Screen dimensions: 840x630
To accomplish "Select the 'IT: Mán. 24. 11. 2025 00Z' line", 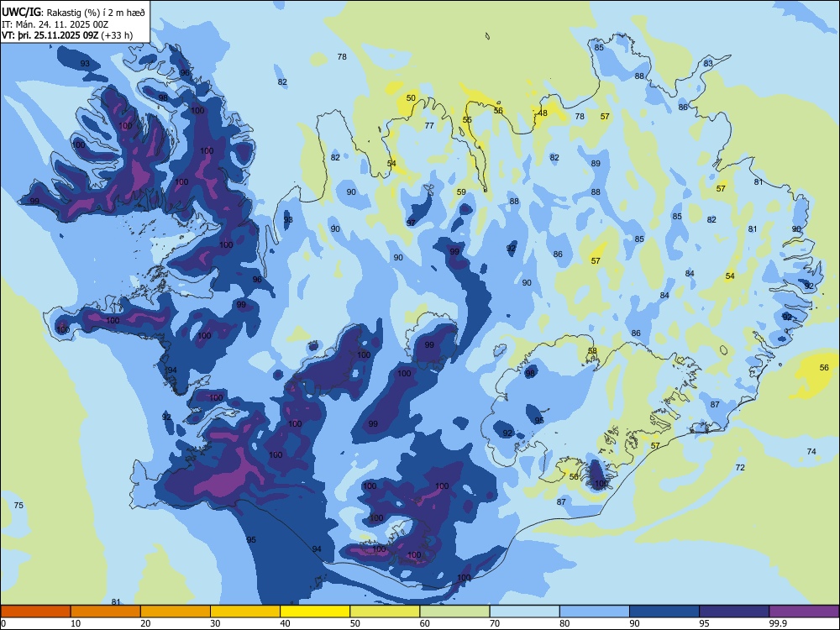I will click(x=55, y=24).
